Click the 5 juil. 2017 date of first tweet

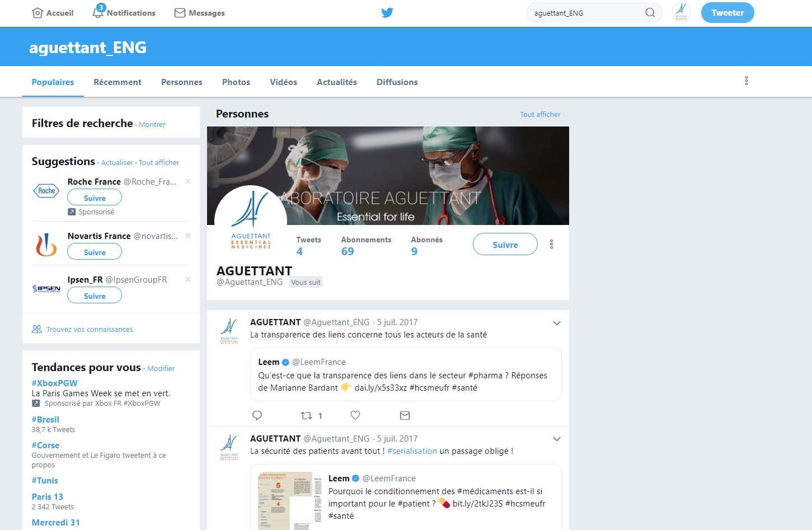pos(397,322)
